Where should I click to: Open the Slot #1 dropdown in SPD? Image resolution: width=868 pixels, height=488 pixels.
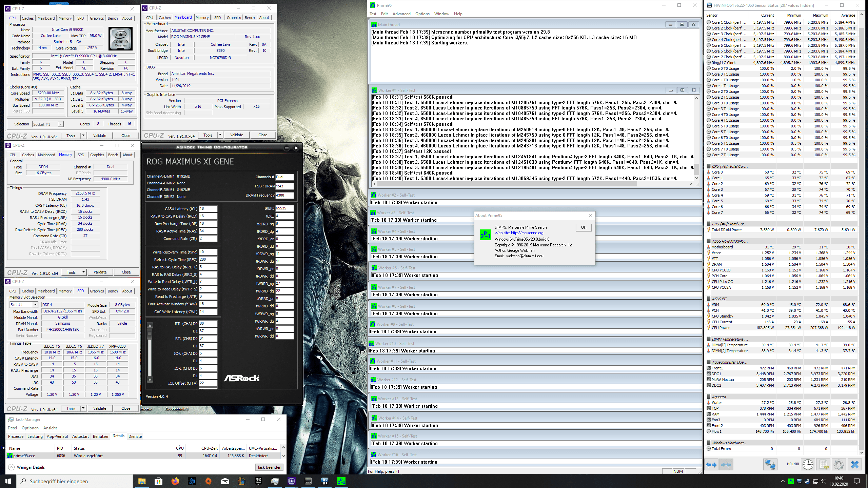click(35, 305)
